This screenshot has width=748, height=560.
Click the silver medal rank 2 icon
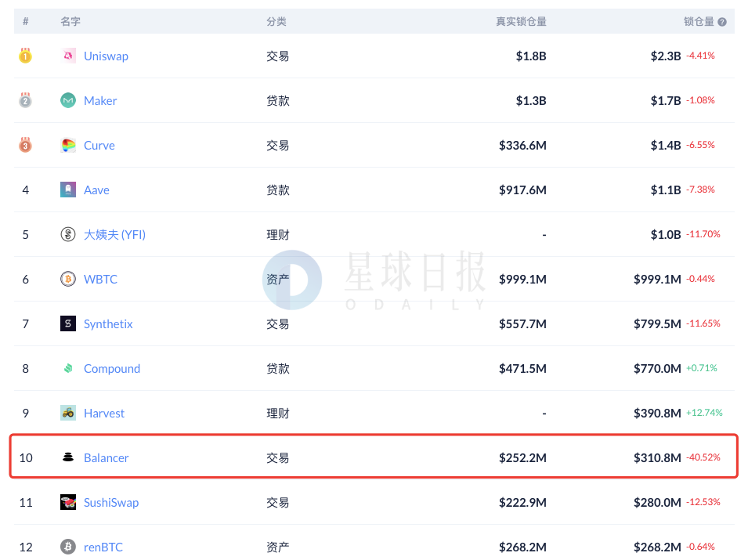coord(25,100)
